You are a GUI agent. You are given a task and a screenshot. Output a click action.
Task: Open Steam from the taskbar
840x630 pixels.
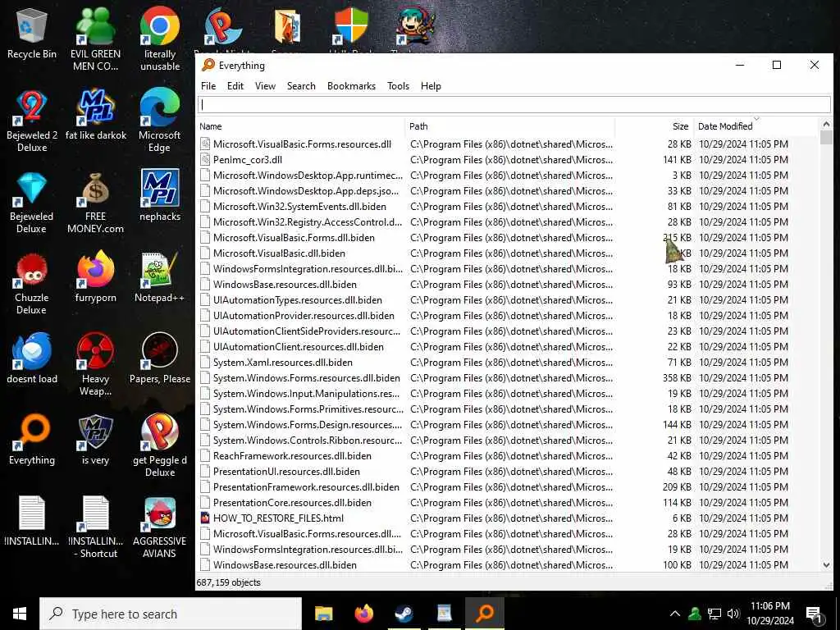pyautogui.click(x=404, y=614)
